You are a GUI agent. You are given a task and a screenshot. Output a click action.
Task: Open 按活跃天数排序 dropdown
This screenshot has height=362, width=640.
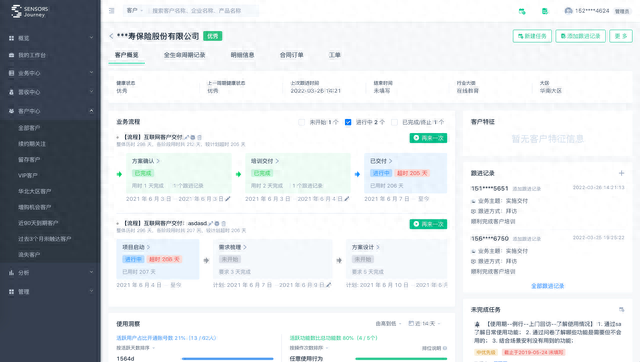tap(136, 348)
